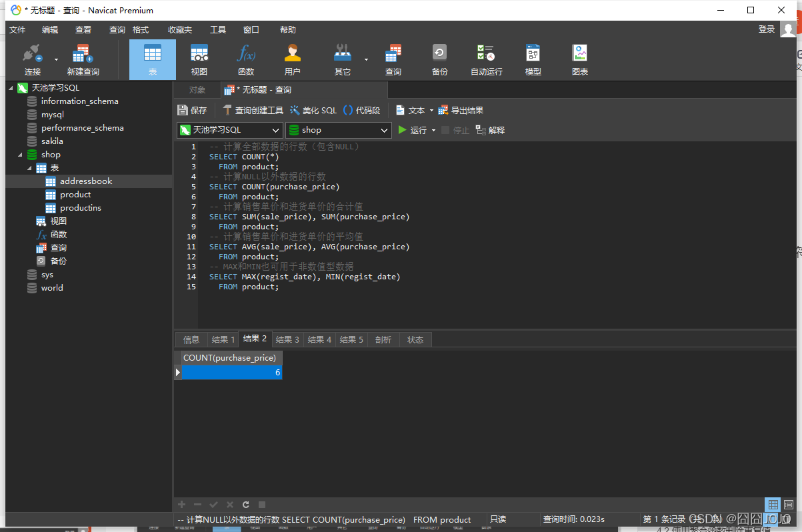Open the 工具 (Tools) menu

point(218,30)
